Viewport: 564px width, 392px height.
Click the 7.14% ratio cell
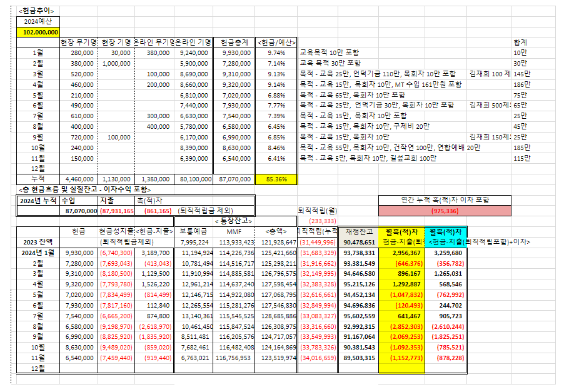click(276, 64)
